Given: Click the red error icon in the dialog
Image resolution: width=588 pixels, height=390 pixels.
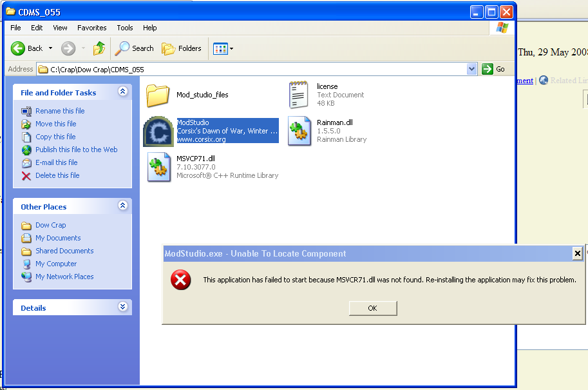Looking at the screenshot, I should [181, 280].
